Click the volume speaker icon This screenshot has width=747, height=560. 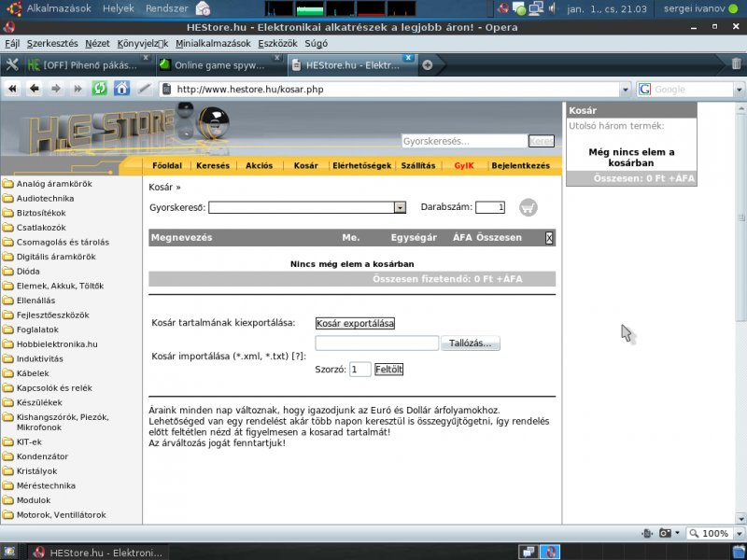click(x=552, y=8)
